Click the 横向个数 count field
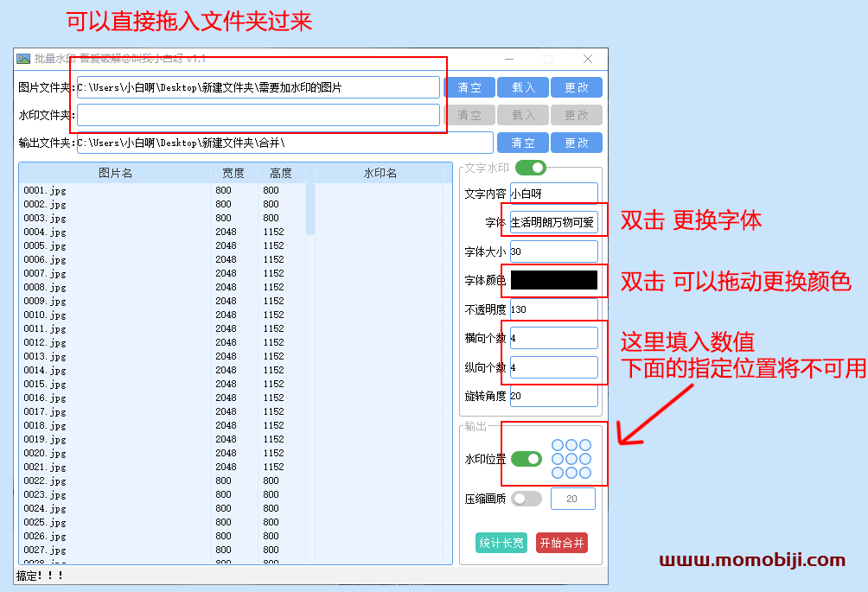 coord(553,338)
